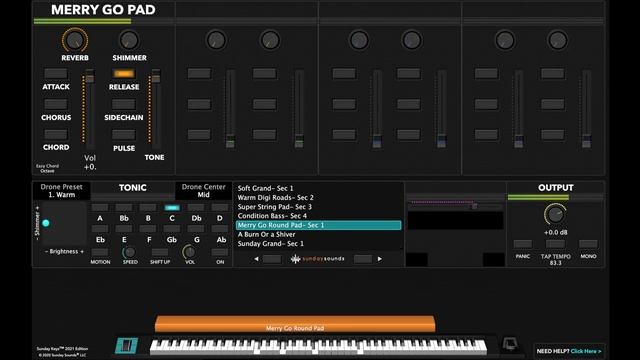Click the 83.3 tempo value
Screen dimensions: 640x360
[x=556, y=263]
